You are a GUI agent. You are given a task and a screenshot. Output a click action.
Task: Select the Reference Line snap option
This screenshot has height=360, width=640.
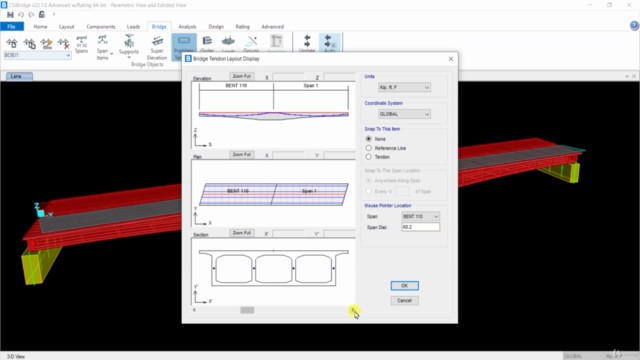click(369, 148)
